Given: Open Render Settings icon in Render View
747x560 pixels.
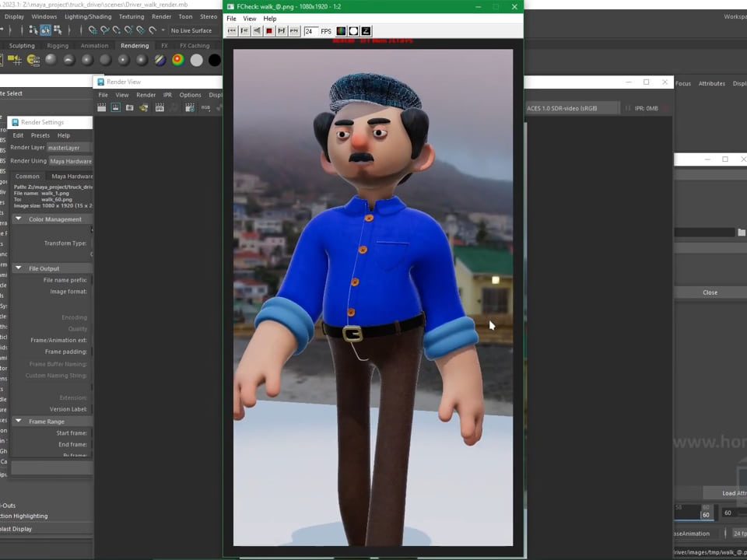Looking at the screenshot, I should (190, 108).
